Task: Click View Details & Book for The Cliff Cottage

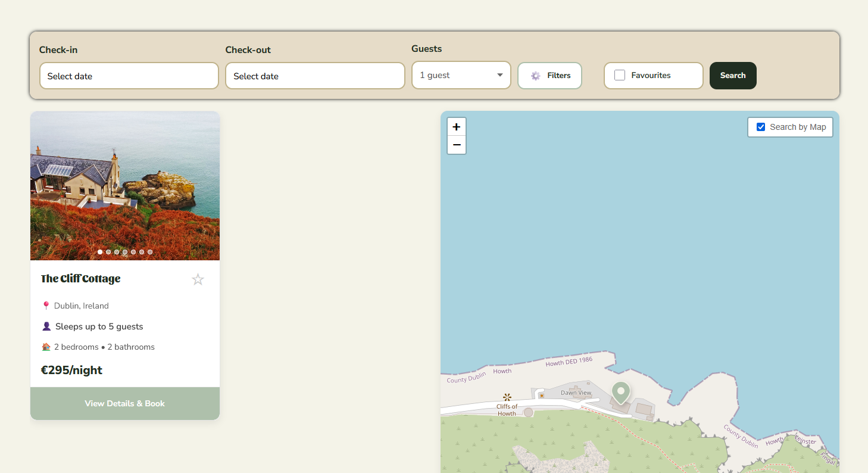Action: [x=124, y=403]
